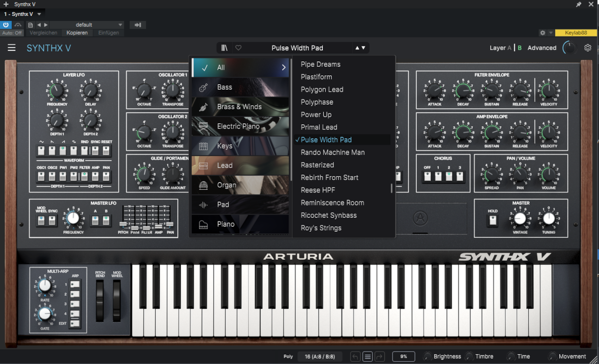The image size is (599, 364).
Task: Select the Bass category
Action: point(225,87)
